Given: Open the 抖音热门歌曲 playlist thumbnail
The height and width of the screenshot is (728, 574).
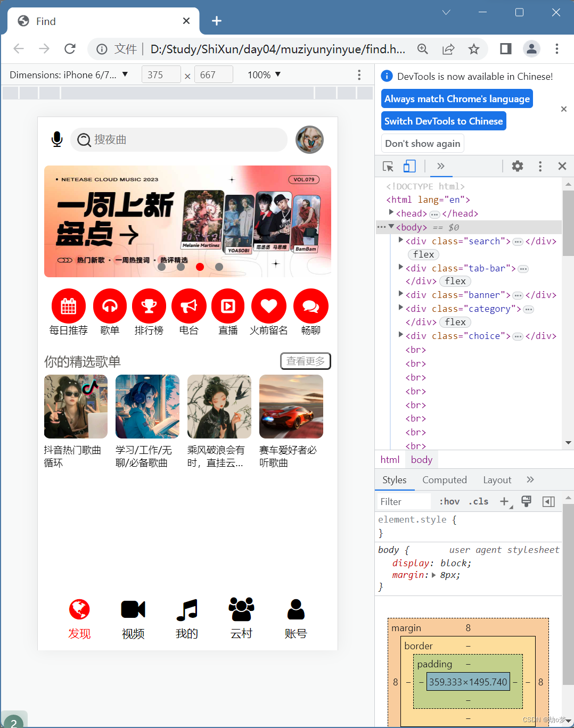Looking at the screenshot, I should tap(76, 406).
